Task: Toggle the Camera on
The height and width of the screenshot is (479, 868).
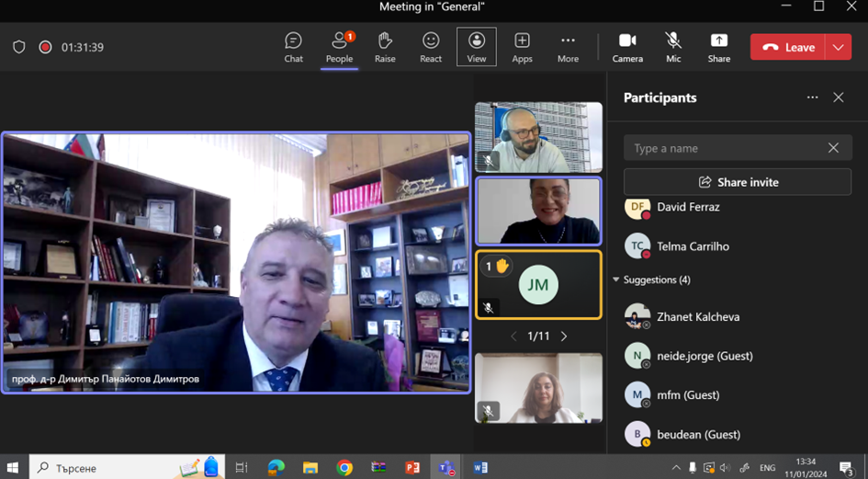Action: click(627, 47)
